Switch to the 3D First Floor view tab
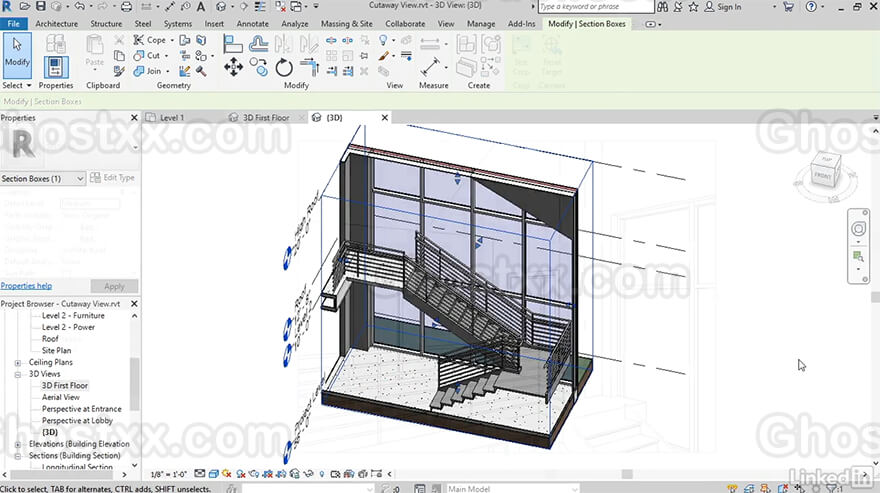Viewport: 880px width, 493px height. pyautogui.click(x=266, y=117)
